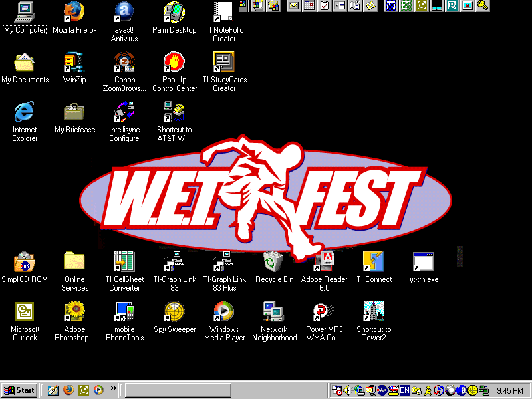Image resolution: width=532 pixels, height=399 pixels.
Task: Open the AIM running man tray icon
Action: (x=428, y=390)
